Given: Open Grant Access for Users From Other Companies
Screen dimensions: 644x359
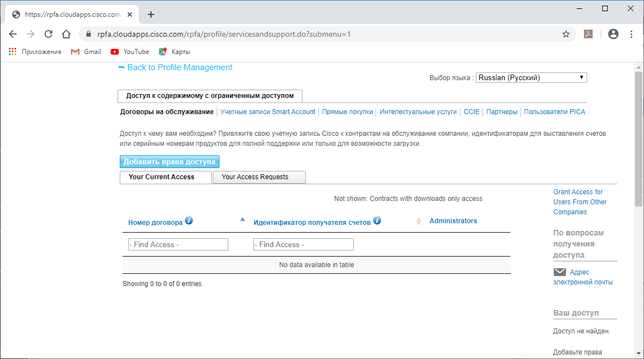Looking at the screenshot, I should pos(580,202).
